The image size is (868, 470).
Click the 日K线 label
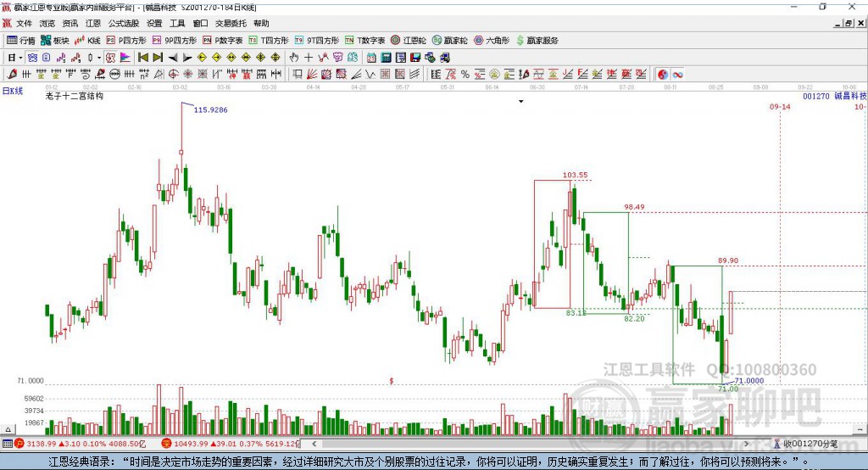coord(13,91)
